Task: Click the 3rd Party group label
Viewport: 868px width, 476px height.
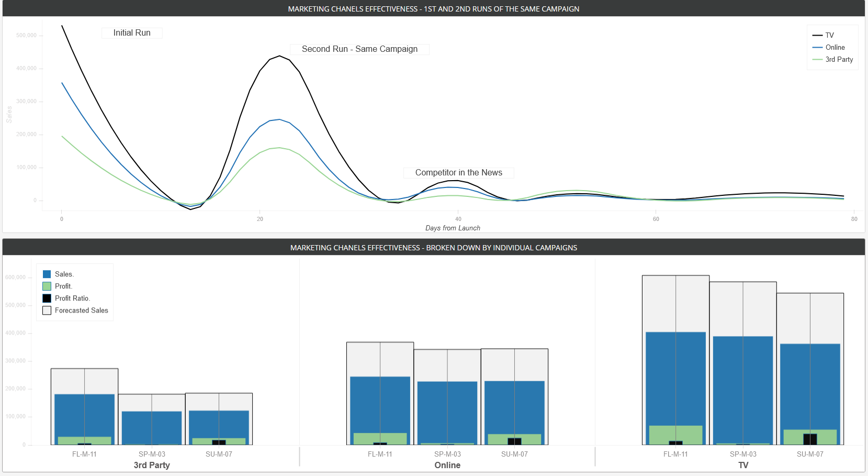Action: pos(152,465)
